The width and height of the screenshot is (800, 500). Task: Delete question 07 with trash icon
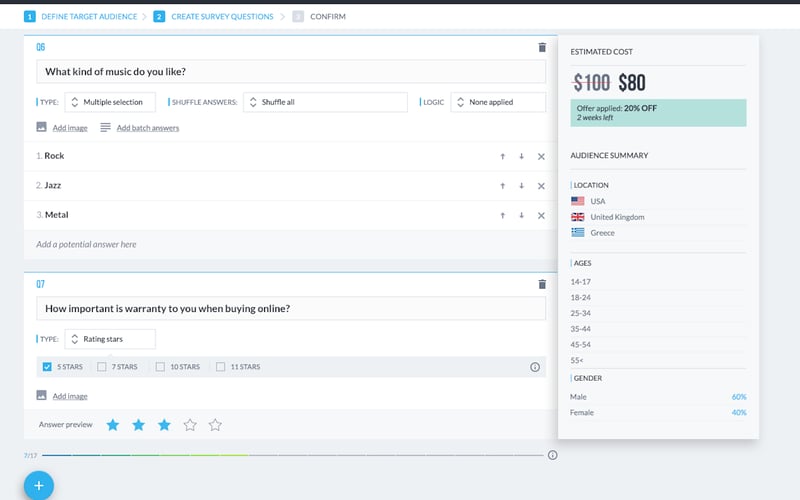pos(542,284)
